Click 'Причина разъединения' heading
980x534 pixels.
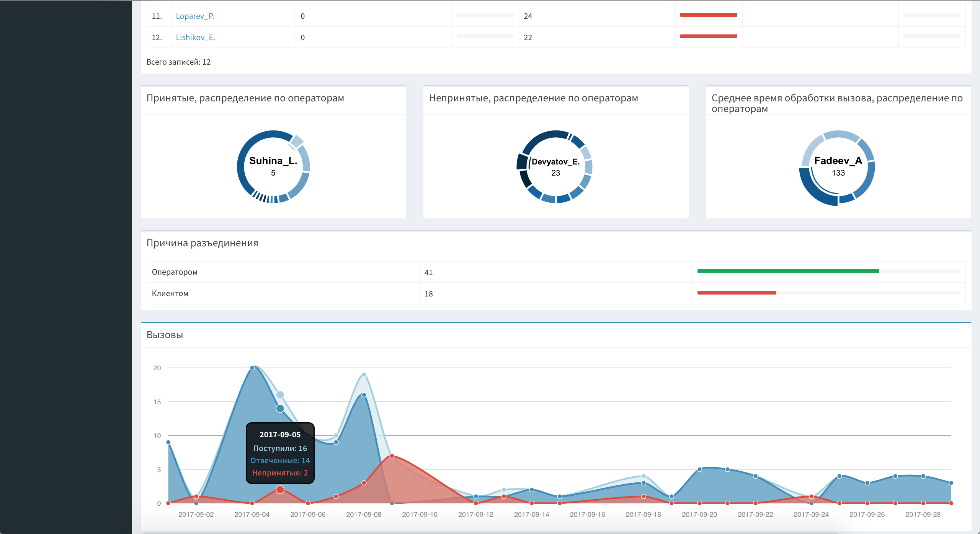coord(202,243)
